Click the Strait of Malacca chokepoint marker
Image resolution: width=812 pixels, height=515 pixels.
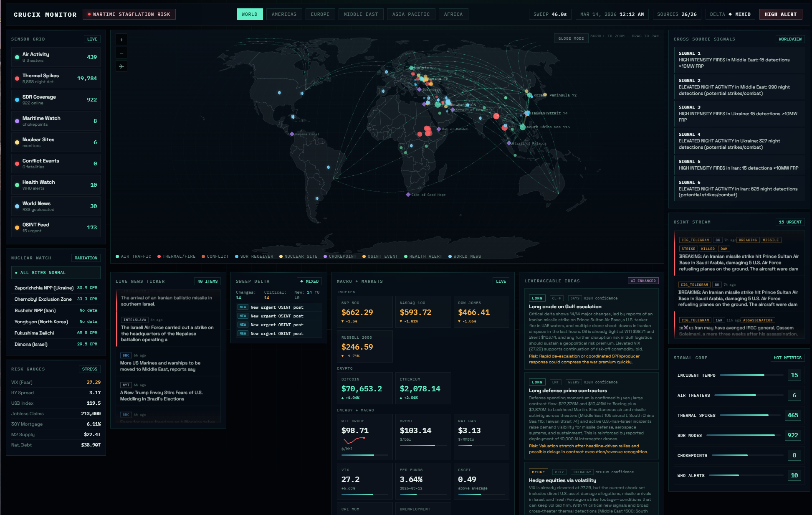tap(509, 143)
